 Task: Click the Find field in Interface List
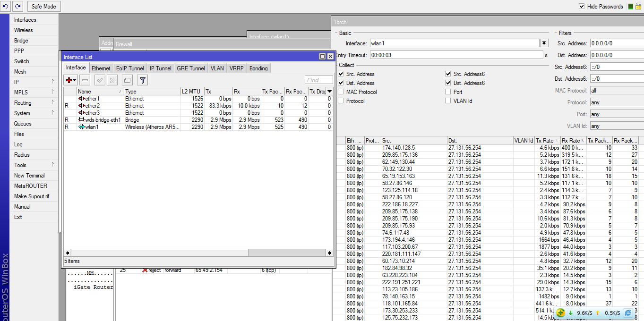318,80
